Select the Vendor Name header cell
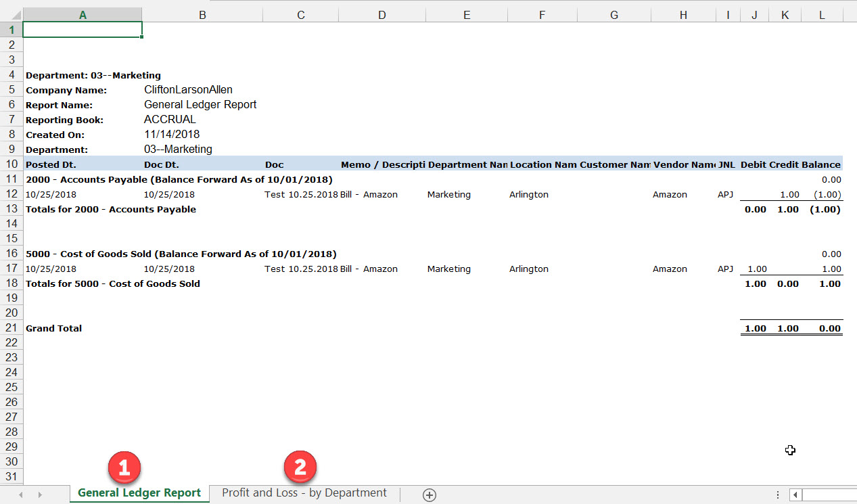Image resolution: width=857 pixels, height=504 pixels. (x=683, y=164)
